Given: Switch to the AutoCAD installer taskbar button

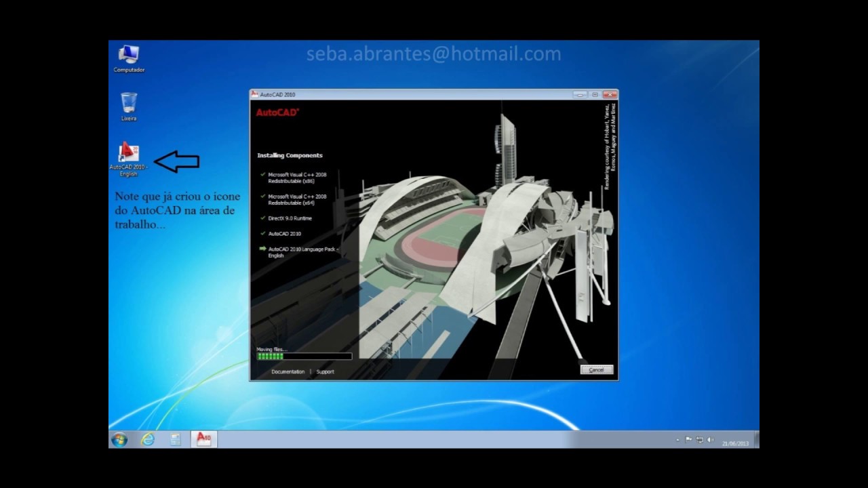Looking at the screenshot, I should pyautogui.click(x=203, y=439).
